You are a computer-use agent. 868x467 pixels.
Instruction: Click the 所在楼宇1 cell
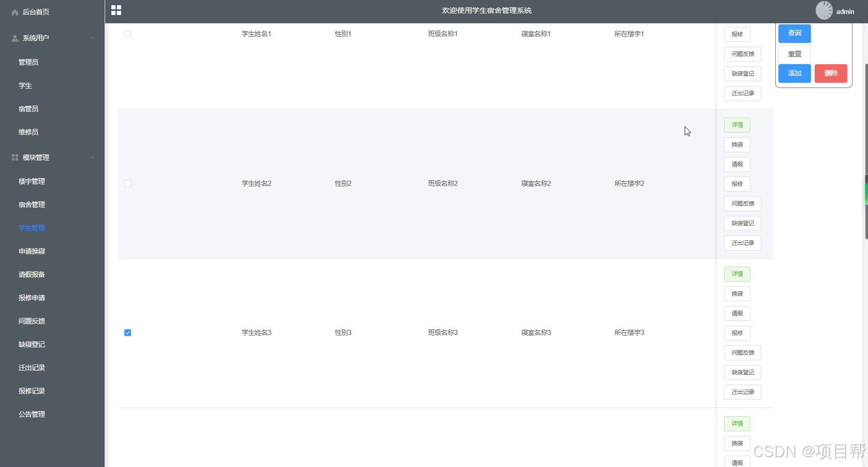click(x=629, y=34)
